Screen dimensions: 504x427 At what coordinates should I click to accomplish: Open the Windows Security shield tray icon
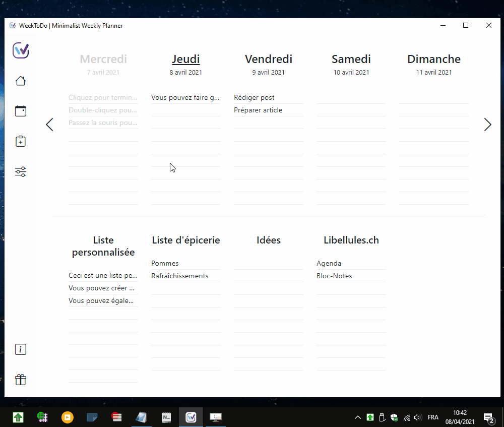point(394,417)
